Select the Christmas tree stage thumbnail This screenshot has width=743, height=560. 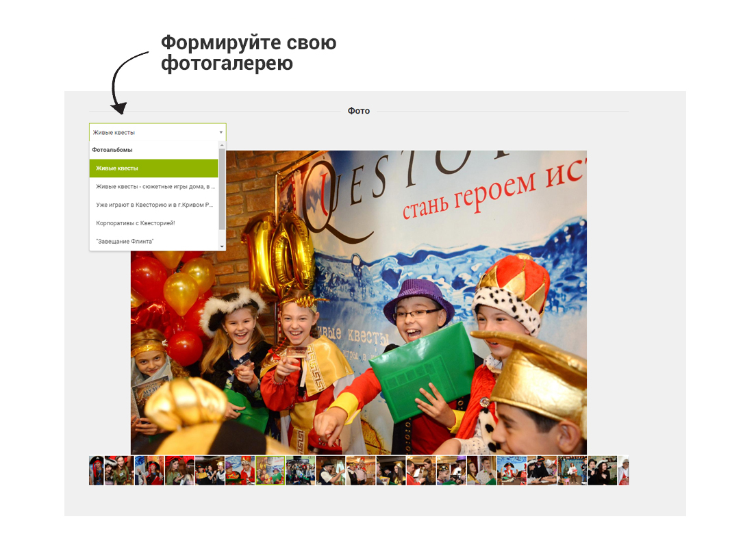(x=572, y=471)
